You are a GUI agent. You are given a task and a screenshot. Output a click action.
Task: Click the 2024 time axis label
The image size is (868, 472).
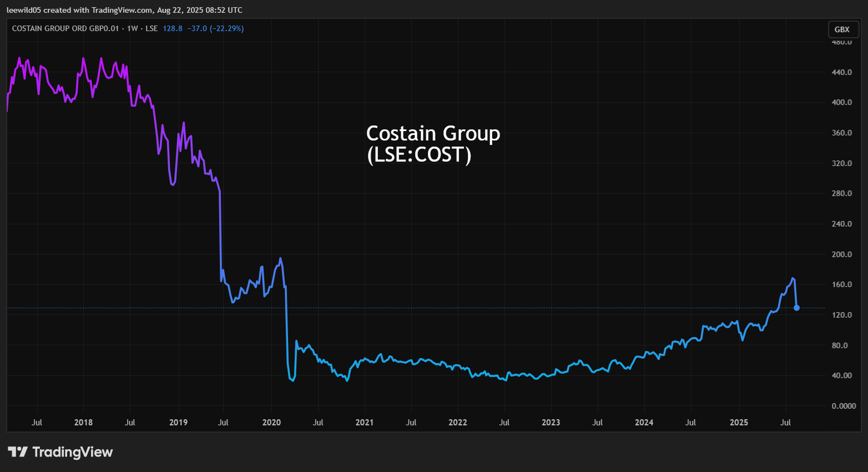[x=644, y=423]
